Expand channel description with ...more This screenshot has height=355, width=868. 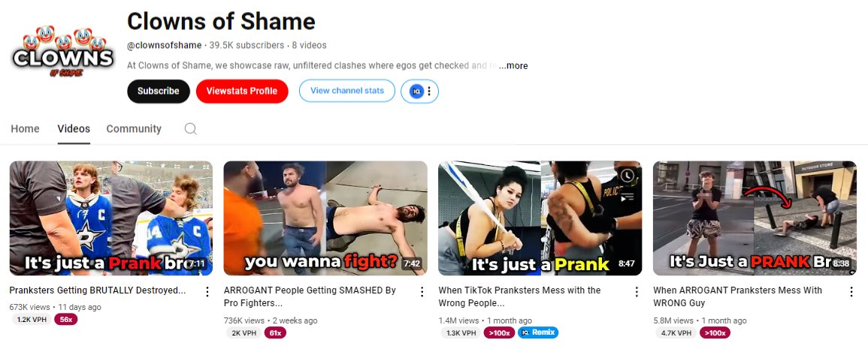click(x=513, y=66)
